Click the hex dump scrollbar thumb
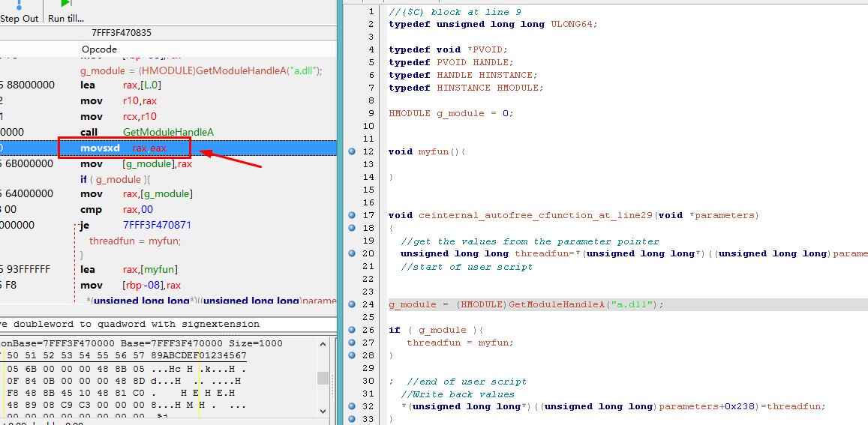Viewport: 868px width, 425px height. click(323, 379)
